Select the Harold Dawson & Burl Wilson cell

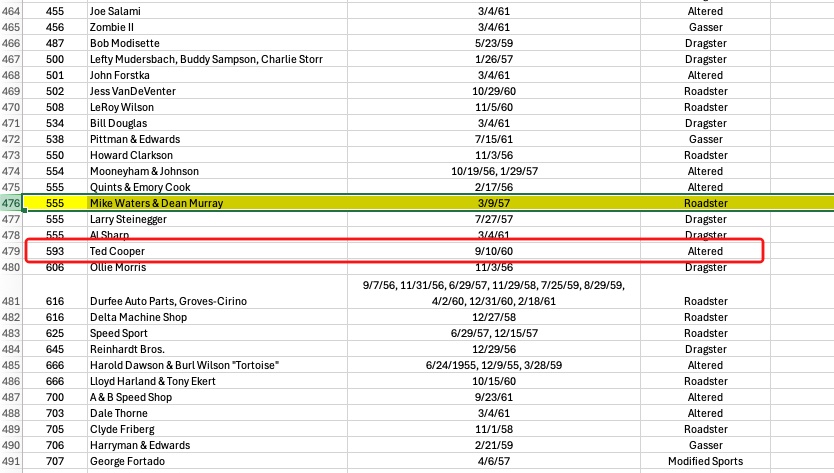tap(217, 365)
